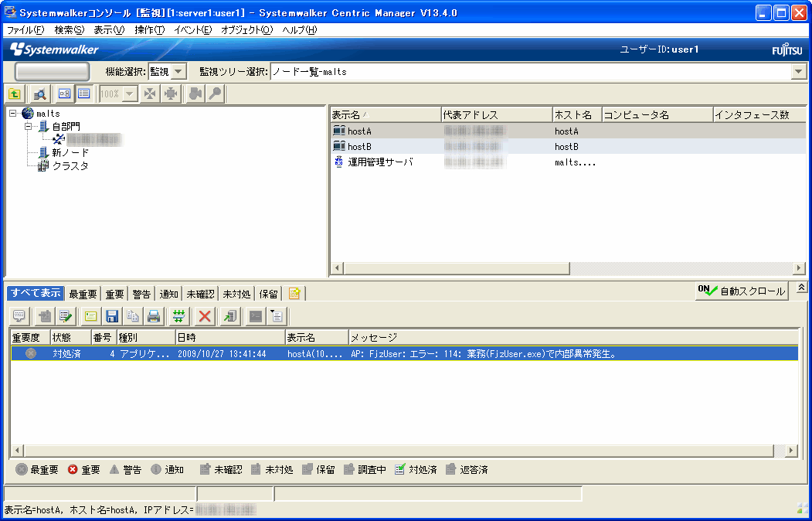This screenshot has height=521, width=812.
Task: Open the 検索(S) menu
Action: (69, 30)
